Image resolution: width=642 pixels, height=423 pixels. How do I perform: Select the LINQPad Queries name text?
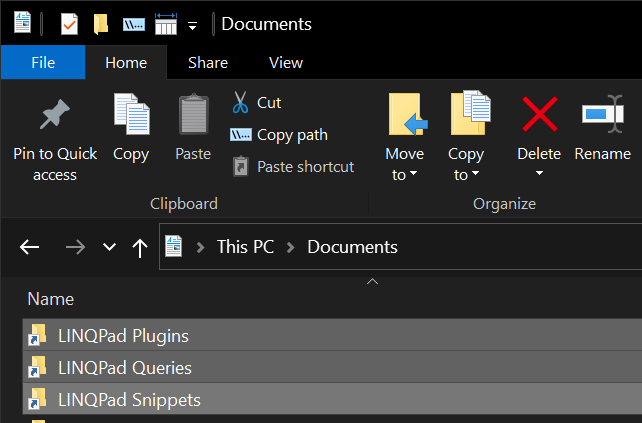(x=125, y=368)
